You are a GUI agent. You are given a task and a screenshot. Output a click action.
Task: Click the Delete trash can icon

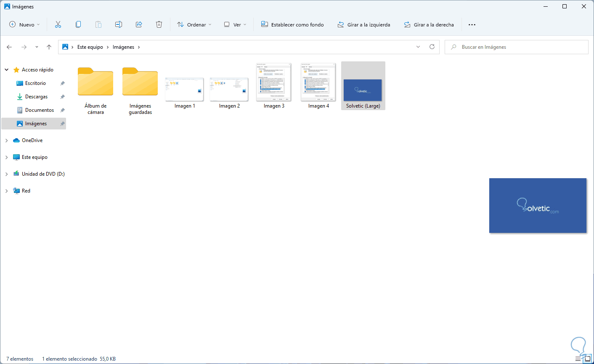pos(159,24)
